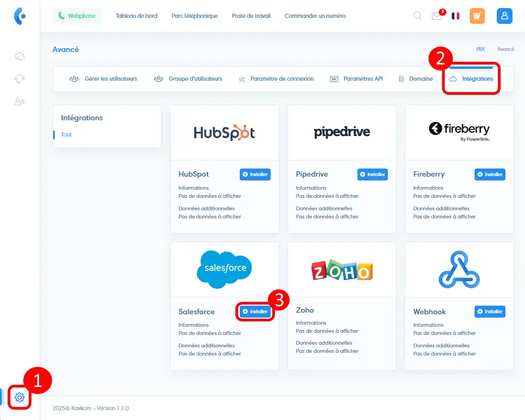Open Parc téléphonique menu
Viewport: 525px width, 420px height.
[194, 16]
